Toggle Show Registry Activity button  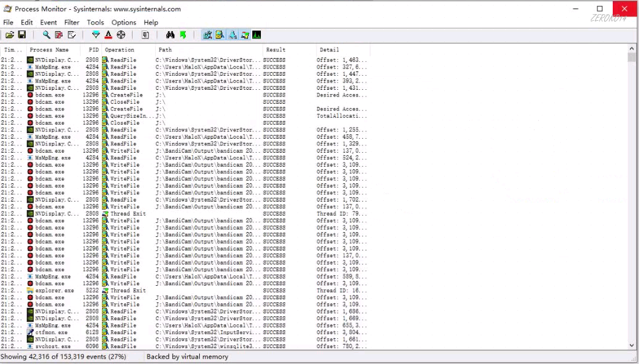point(208,35)
